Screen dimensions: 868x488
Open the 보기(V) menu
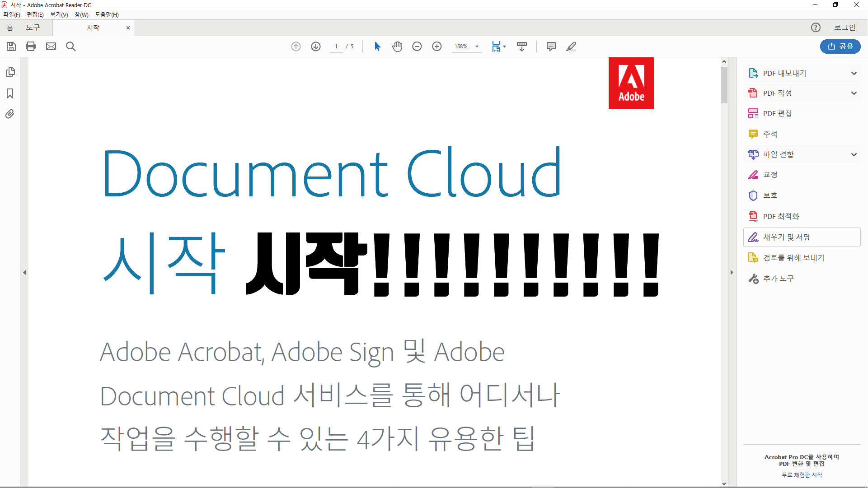(59, 14)
